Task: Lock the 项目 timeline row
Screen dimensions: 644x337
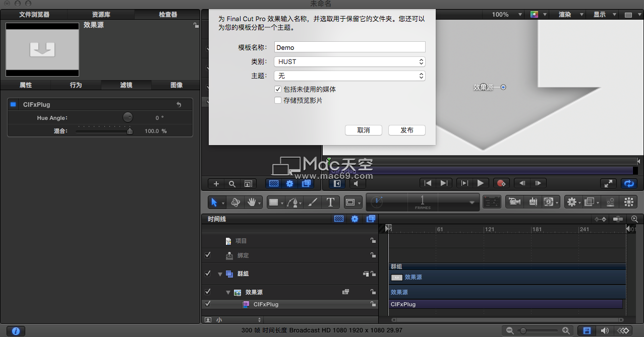Action: tap(373, 241)
